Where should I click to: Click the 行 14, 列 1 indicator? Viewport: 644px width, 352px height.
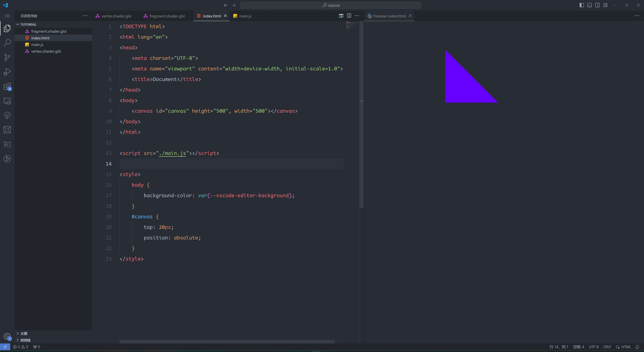(559, 347)
